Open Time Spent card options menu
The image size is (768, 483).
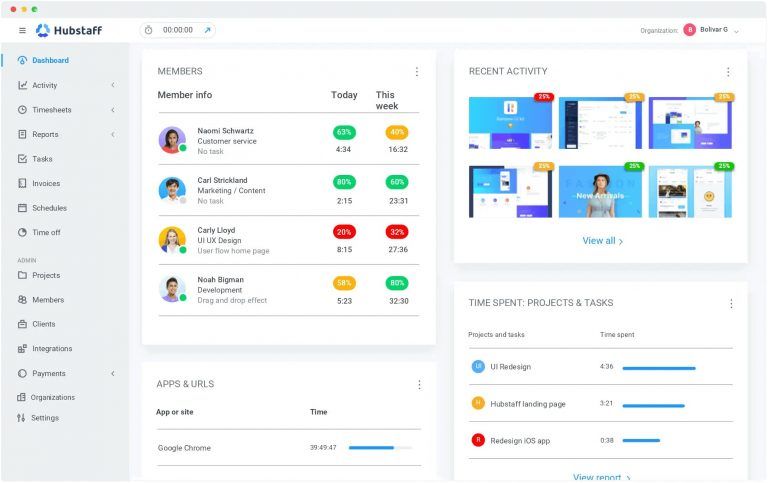coord(731,304)
